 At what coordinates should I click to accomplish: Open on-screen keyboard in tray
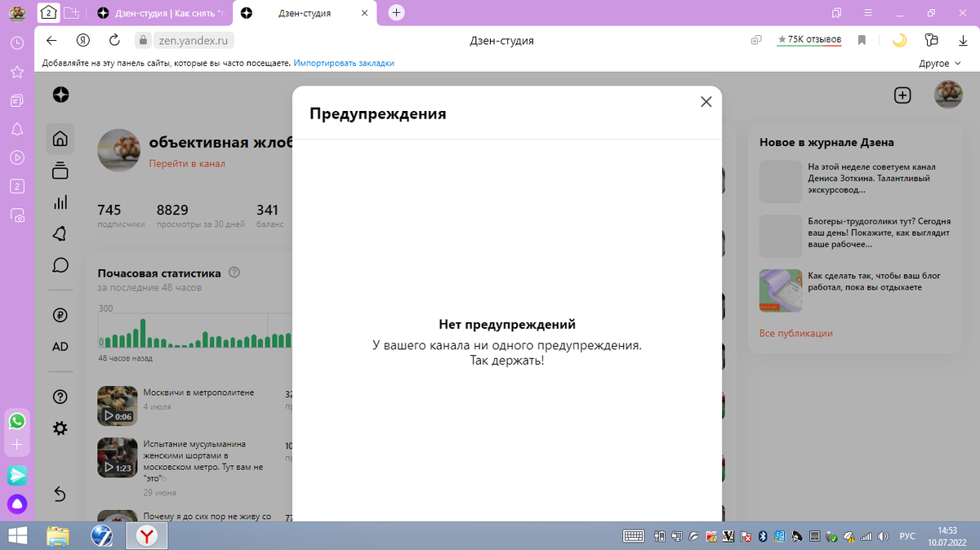634,536
